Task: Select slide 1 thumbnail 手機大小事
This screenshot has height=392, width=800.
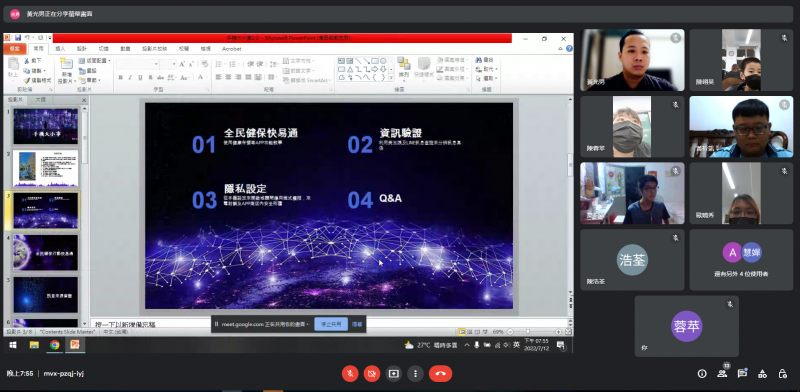Action: tap(45, 126)
